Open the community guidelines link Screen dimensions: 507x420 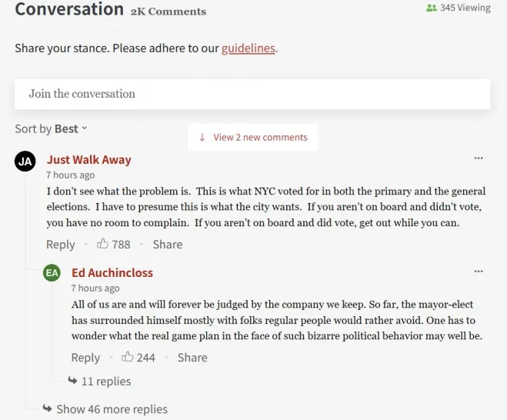(x=248, y=48)
